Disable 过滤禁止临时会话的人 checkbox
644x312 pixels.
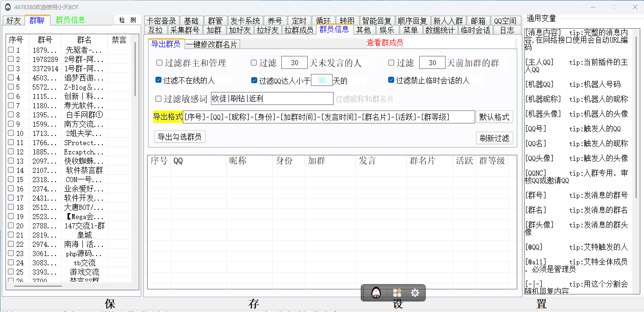click(x=391, y=80)
